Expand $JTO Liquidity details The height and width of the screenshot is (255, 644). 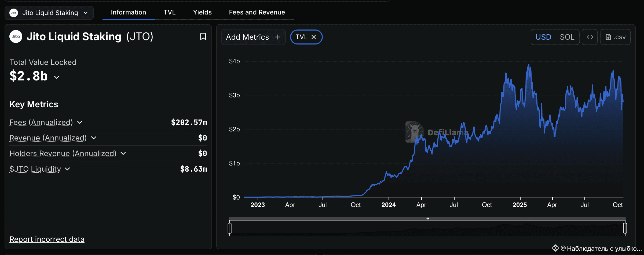click(67, 169)
